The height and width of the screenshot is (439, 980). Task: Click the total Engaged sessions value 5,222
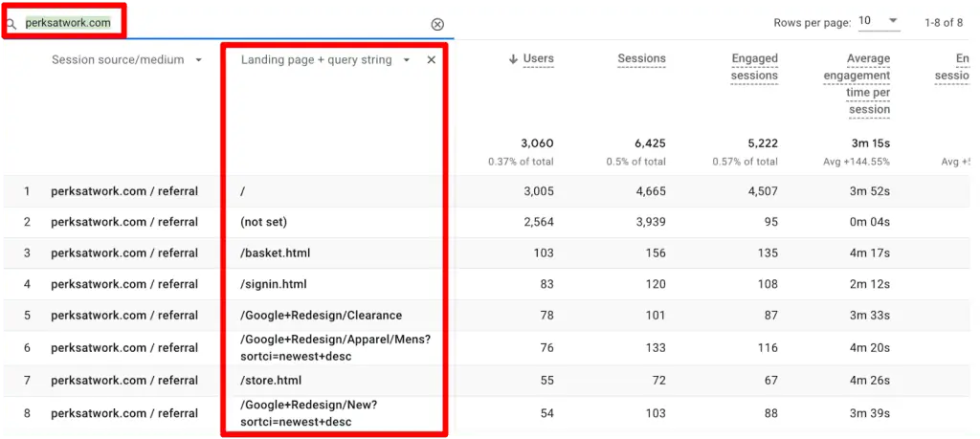(x=761, y=143)
